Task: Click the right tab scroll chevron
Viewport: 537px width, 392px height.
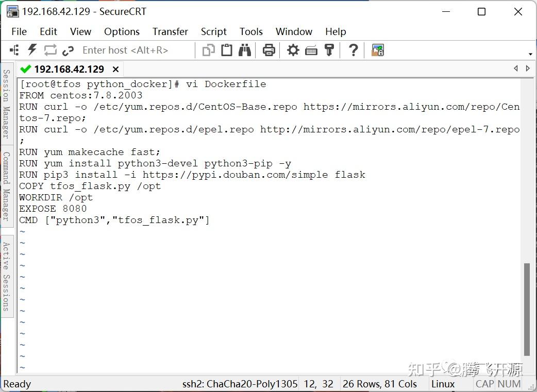Action: click(528, 68)
